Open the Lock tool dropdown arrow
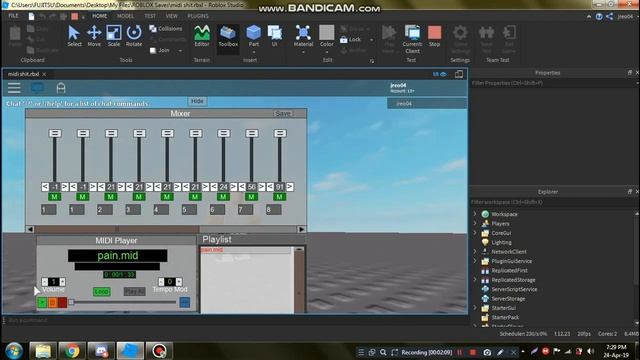 (x=371, y=40)
